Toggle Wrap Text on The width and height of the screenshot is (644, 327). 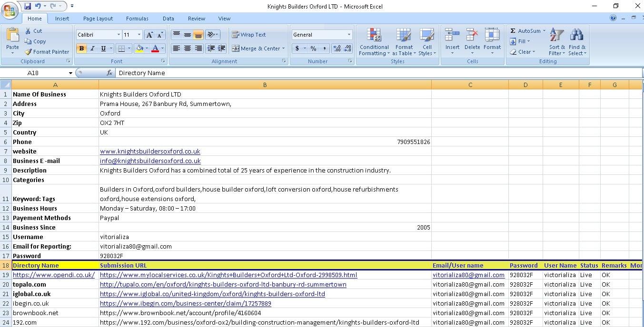click(x=251, y=34)
